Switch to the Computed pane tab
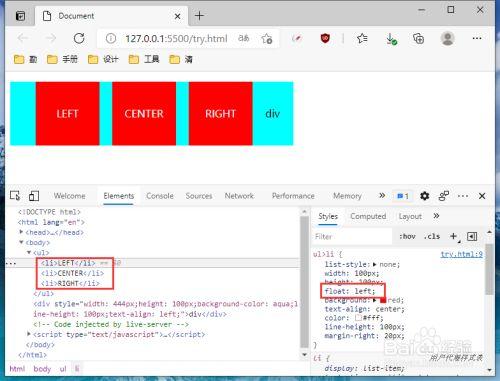The height and width of the screenshot is (381, 500). coord(368,216)
